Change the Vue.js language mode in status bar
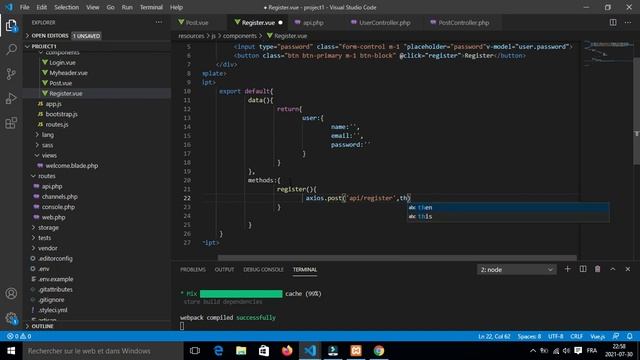 598,336
